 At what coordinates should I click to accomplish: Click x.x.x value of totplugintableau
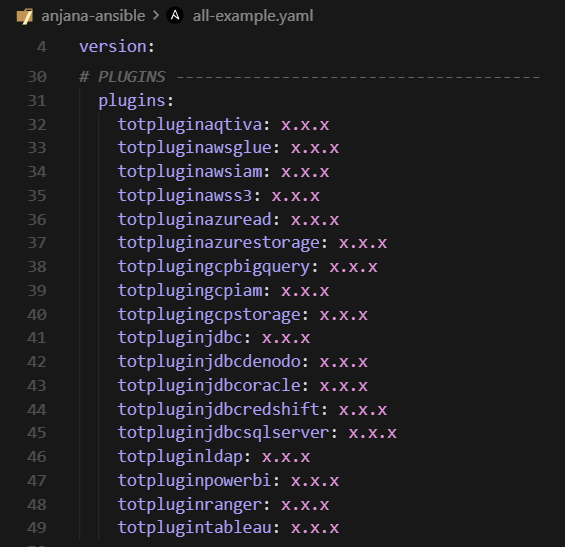click(x=315, y=528)
